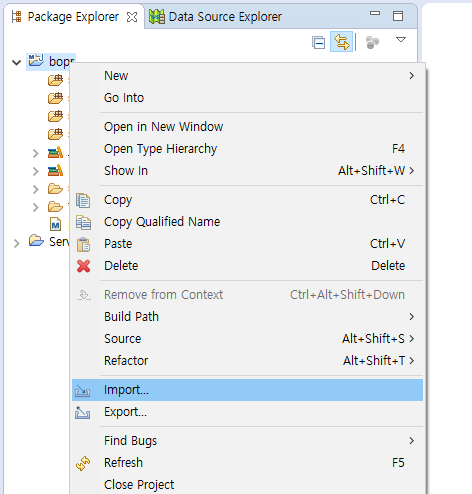Click the Refresh arrows icon
Image resolution: width=472 pixels, height=494 pixels.
click(x=83, y=463)
